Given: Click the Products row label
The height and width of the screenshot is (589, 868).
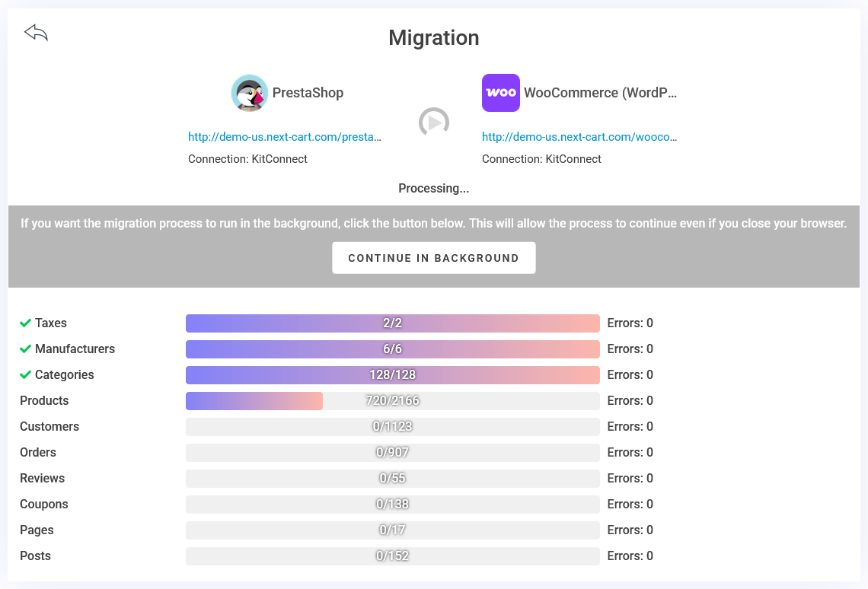Looking at the screenshot, I should tap(44, 401).
